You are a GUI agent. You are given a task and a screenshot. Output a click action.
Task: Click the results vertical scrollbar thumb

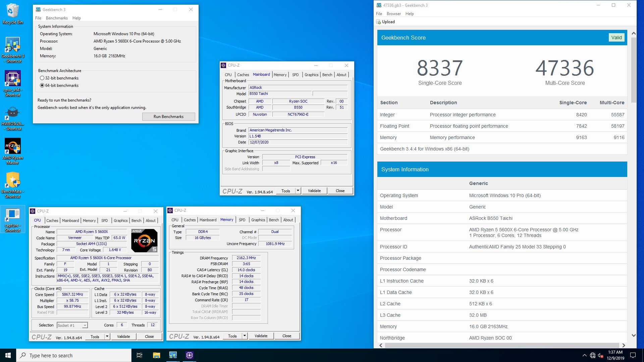[634, 70]
